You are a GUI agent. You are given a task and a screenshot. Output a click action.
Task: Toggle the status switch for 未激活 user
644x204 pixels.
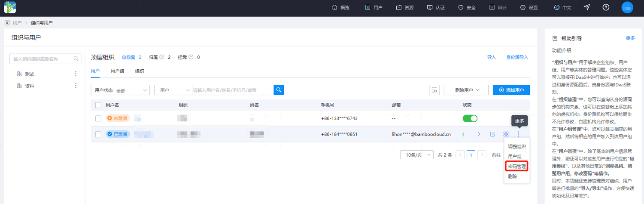click(470, 118)
